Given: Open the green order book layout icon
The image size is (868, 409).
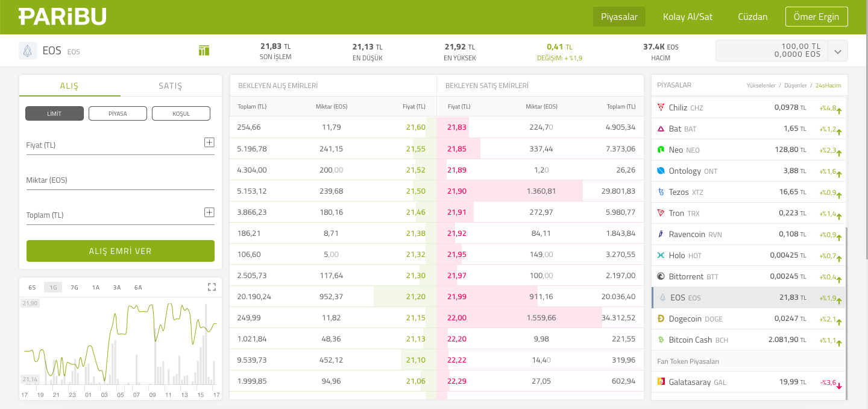Looking at the screenshot, I should click(x=204, y=50).
